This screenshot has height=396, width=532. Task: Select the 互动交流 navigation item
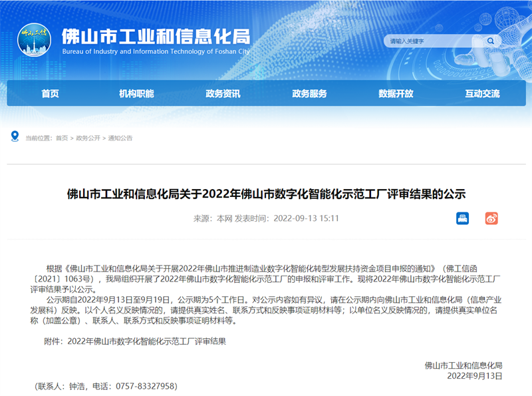tap(482, 94)
